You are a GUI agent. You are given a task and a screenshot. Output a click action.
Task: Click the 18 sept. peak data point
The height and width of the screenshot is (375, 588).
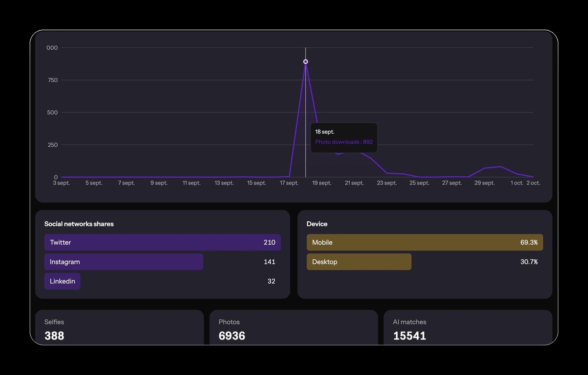coord(306,62)
